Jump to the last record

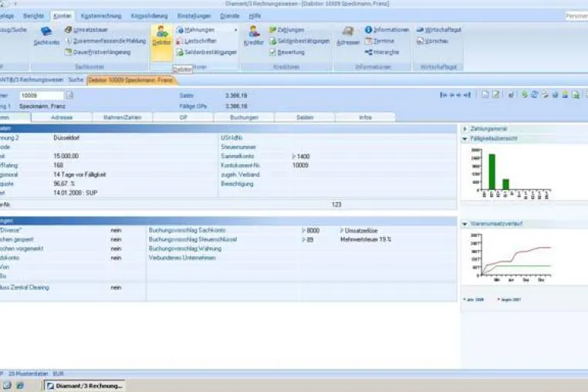(467, 95)
